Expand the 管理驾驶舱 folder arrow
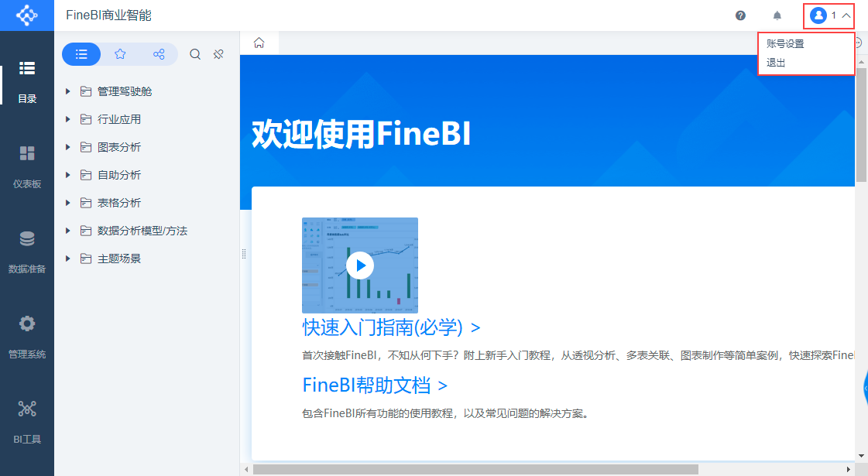This screenshot has width=868, height=476. click(67, 91)
